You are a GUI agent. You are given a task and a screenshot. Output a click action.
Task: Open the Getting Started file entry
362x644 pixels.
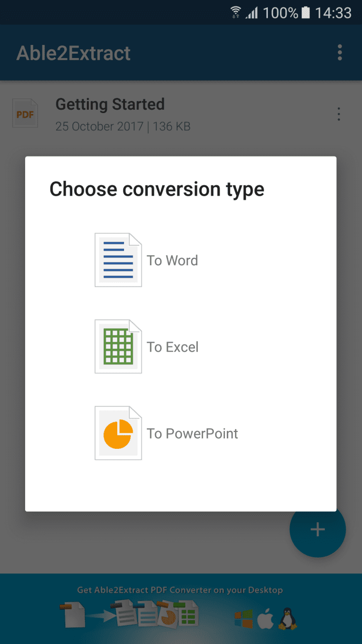[x=110, y=104]
